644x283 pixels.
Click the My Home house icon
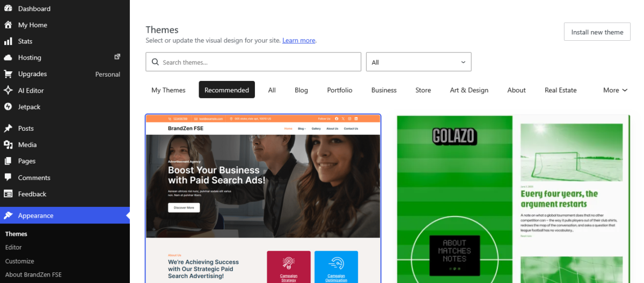point(8,25)
